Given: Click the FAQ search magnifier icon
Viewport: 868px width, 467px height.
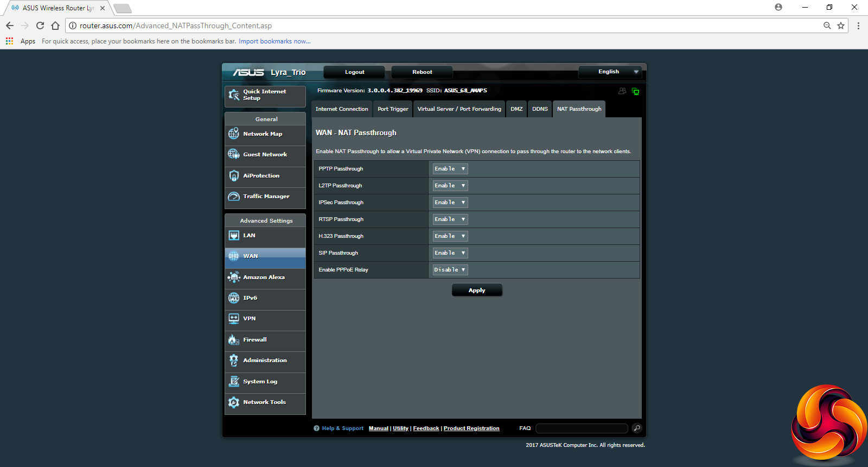Looking at the screenshot, I should (637, 428).
